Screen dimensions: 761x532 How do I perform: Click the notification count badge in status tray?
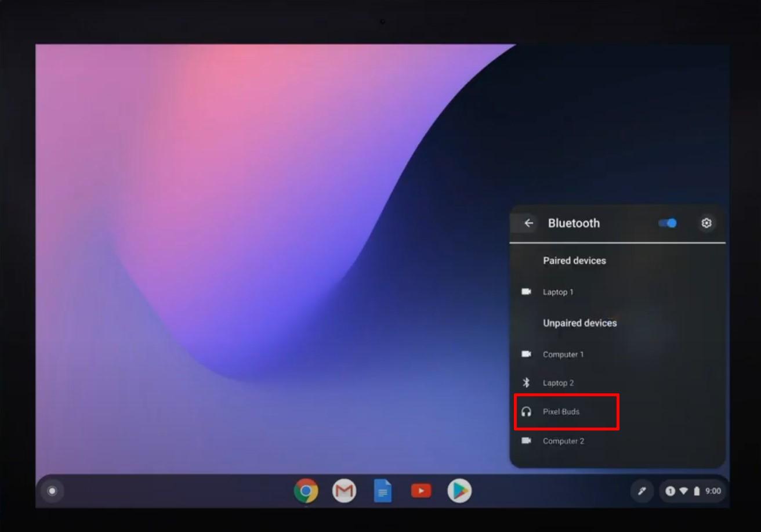tap(671, 491)
